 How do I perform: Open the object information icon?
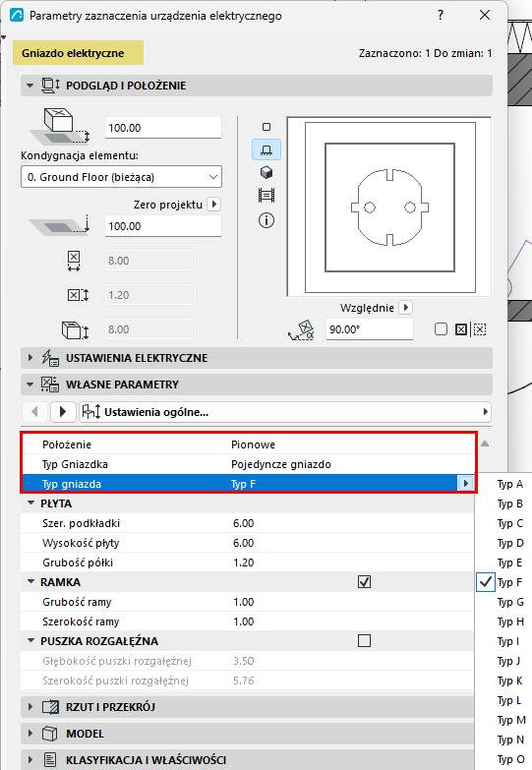266,220
